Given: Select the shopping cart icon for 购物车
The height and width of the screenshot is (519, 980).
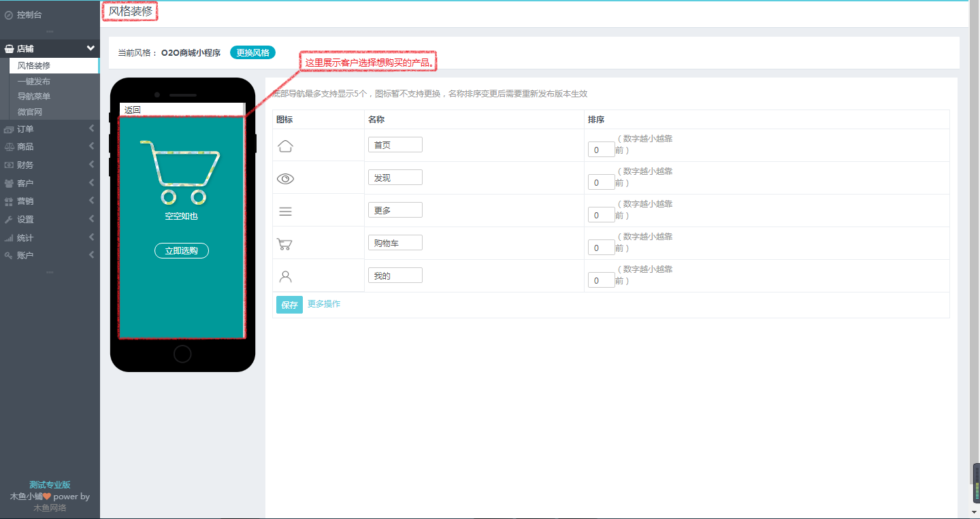Looking at the screenshot, I should [x=285, y=243].
